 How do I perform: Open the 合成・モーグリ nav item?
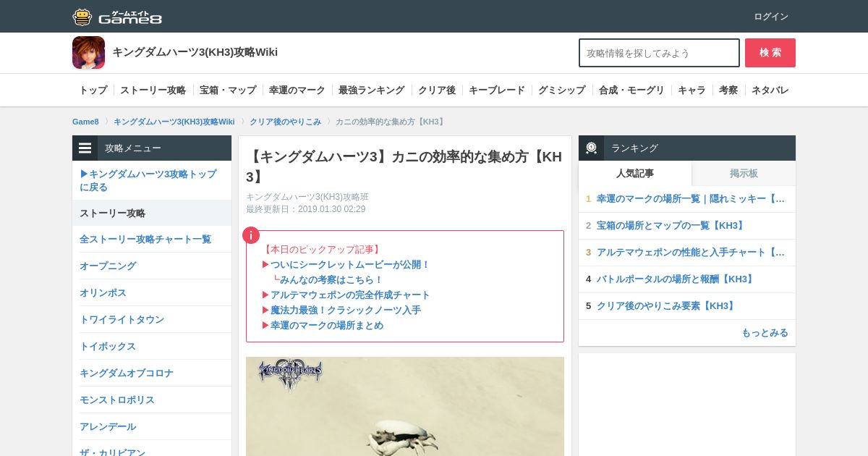pos(631,90)
